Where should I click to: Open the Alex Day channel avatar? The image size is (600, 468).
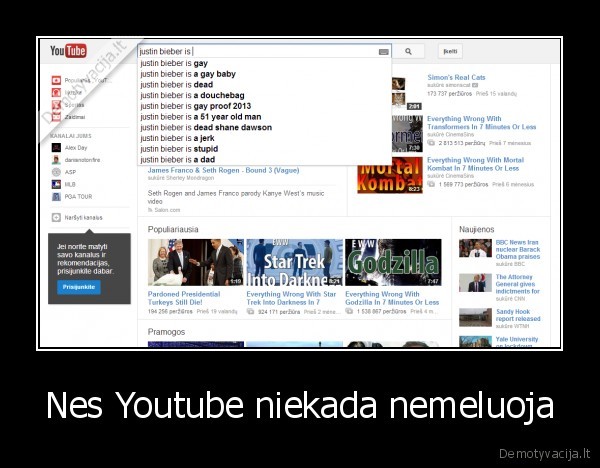click(56, 148)
